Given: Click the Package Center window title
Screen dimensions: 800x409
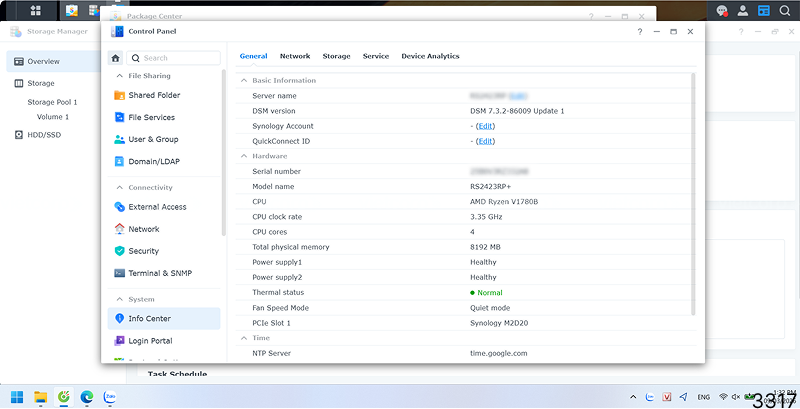Looking at the screenshot, I should click(154, 16).
